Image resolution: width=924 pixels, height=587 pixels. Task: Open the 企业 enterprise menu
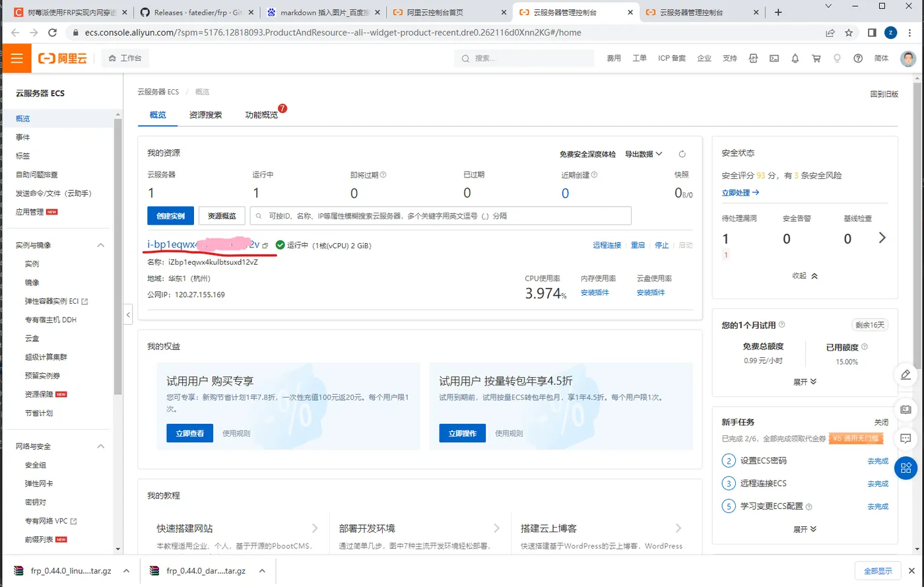(704, 58)
